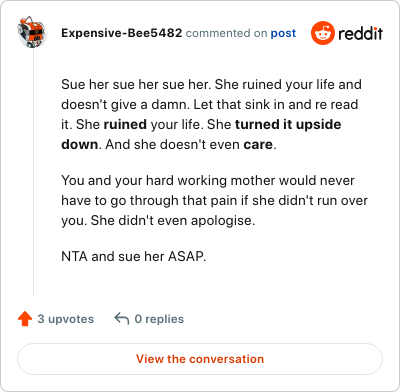Click the Reddit Snoo logo icon
The image size is (400, 392).
(x=322, y=33)
